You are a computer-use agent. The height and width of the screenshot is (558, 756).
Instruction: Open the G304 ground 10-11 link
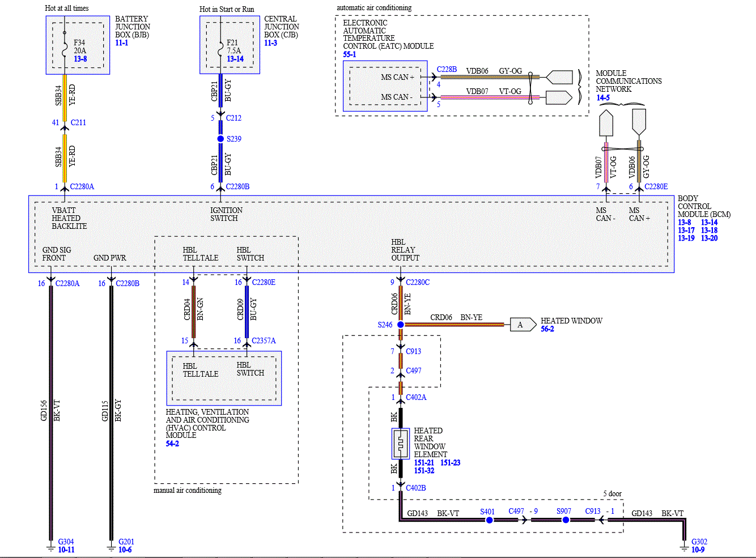point(66,550)
